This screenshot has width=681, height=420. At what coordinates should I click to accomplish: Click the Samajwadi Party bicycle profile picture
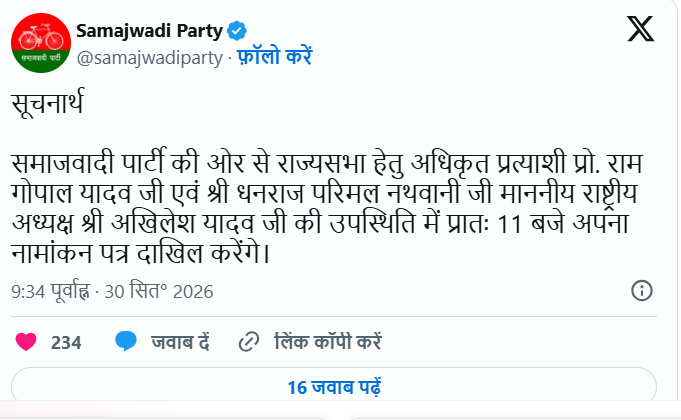pyautogui.click(x=41, y=43)
